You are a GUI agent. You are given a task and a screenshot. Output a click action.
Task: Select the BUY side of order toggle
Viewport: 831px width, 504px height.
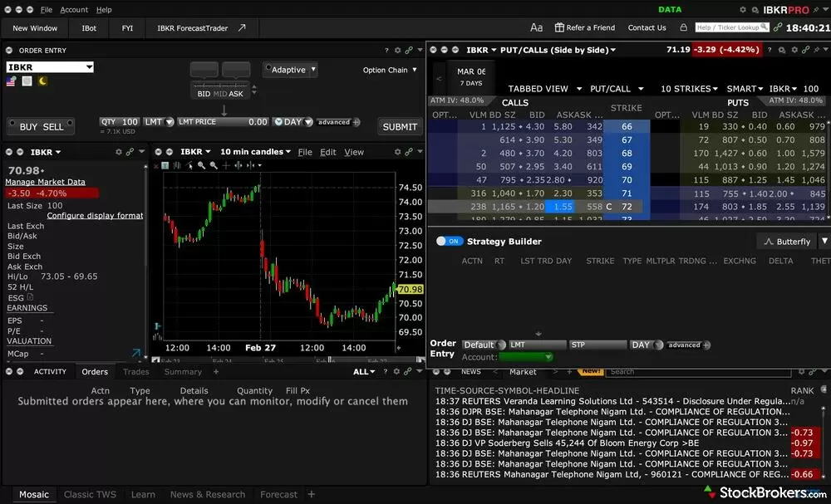[x=27, y=126]
